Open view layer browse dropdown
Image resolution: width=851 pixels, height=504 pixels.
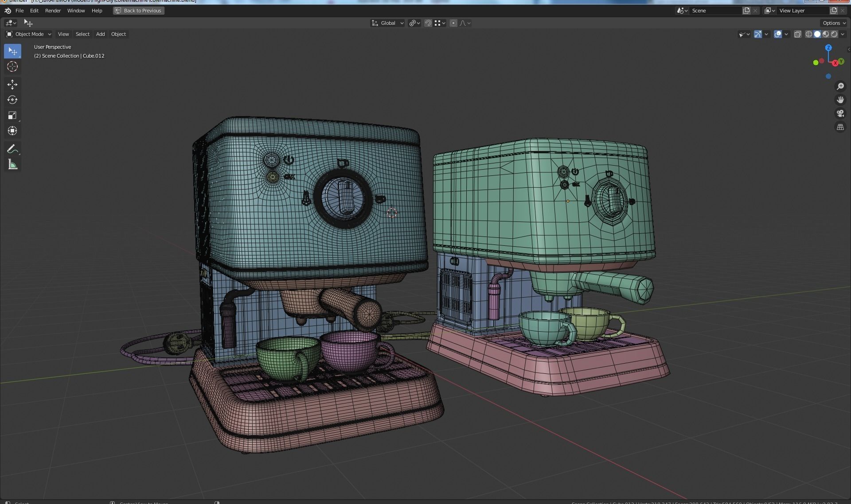(x=770, y=11)
